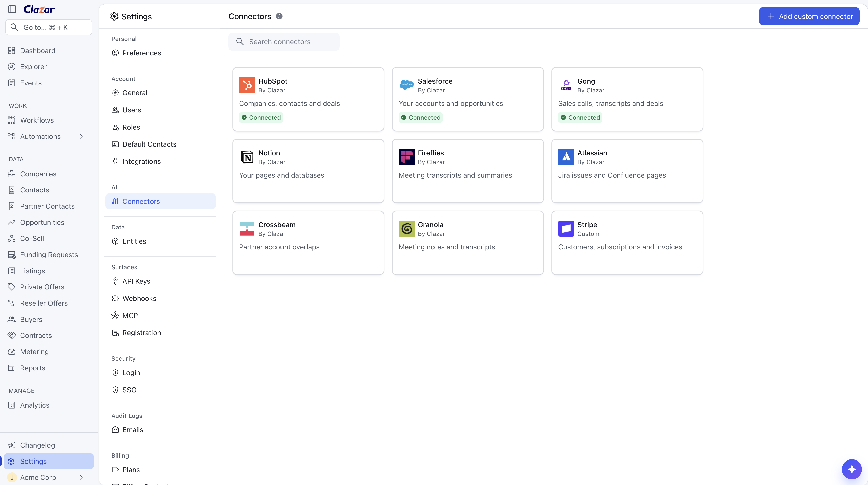This screenshot has width=868, height=485.
Task: Open Webhooks settings page
Action: point(160,298)
